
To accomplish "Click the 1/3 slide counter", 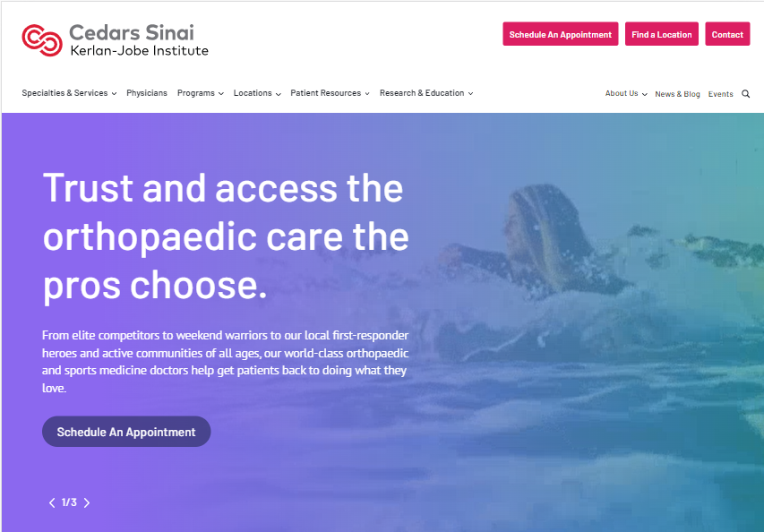I will tap(69, 502).
